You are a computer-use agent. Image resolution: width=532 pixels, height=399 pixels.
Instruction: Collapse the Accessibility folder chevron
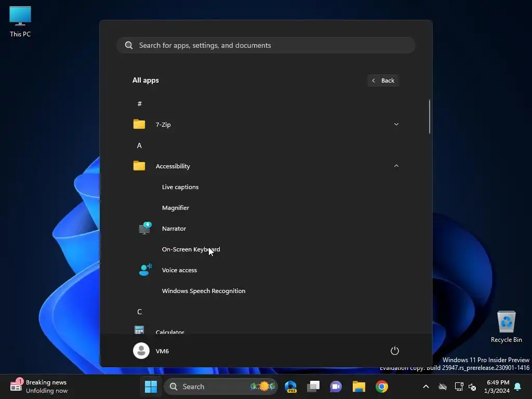pyautogui.click(x=396, y=166)
